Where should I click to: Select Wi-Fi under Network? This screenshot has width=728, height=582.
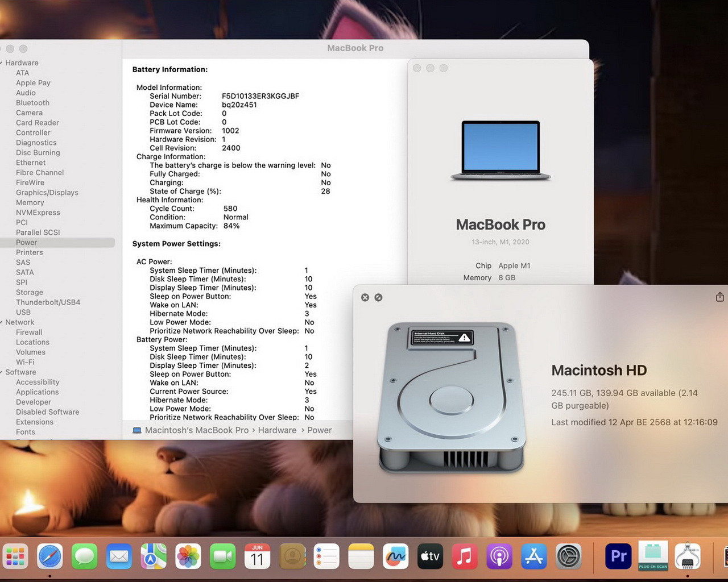[25, 362]
